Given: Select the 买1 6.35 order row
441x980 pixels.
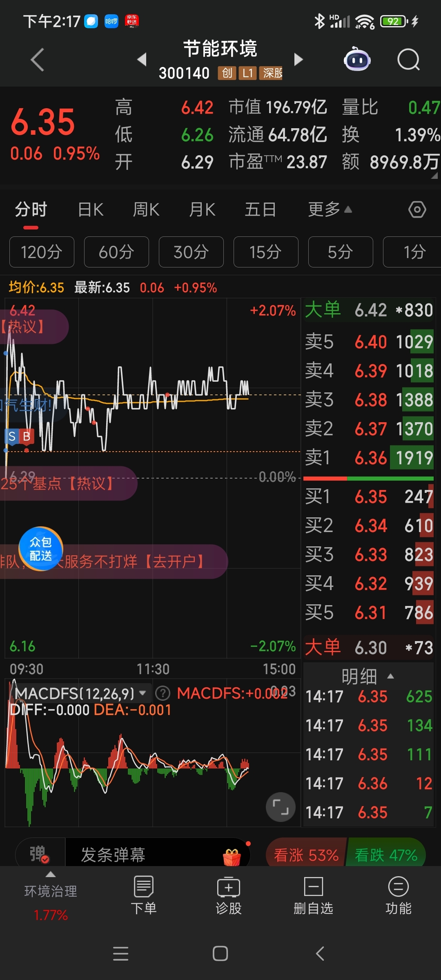Looking at the screenshot, I should [x=368, y=497].
